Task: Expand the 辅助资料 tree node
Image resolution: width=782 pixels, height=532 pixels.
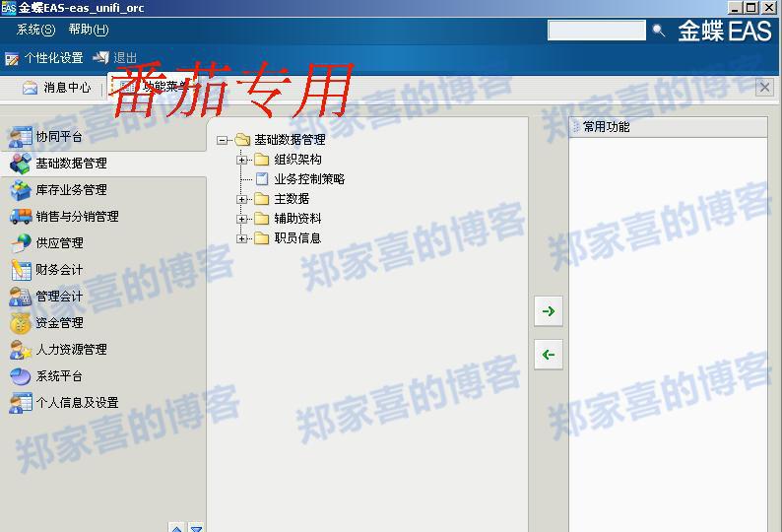Action: tap(242, 219)
